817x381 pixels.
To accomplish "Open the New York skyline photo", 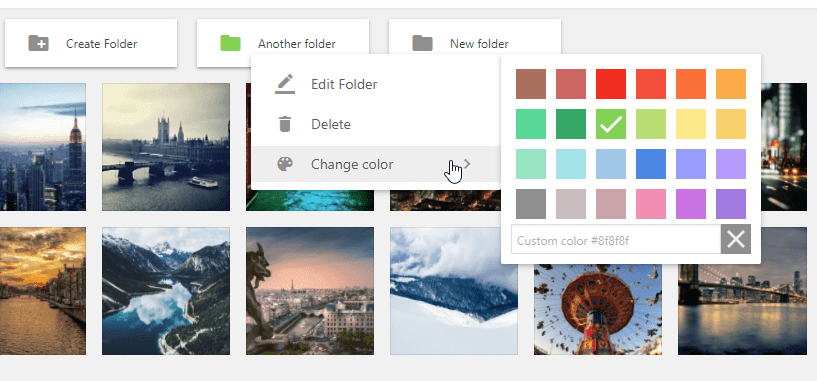I will coord(43,147).
